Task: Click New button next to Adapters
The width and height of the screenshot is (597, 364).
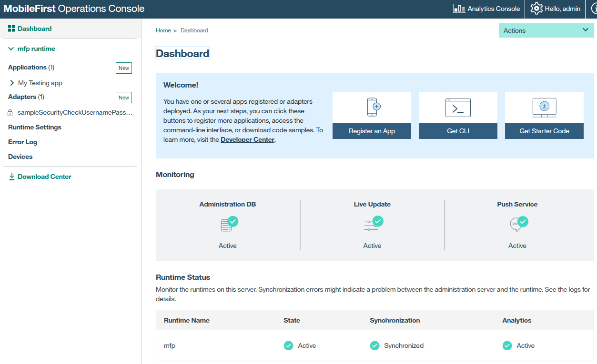Action: coord(124,98)
